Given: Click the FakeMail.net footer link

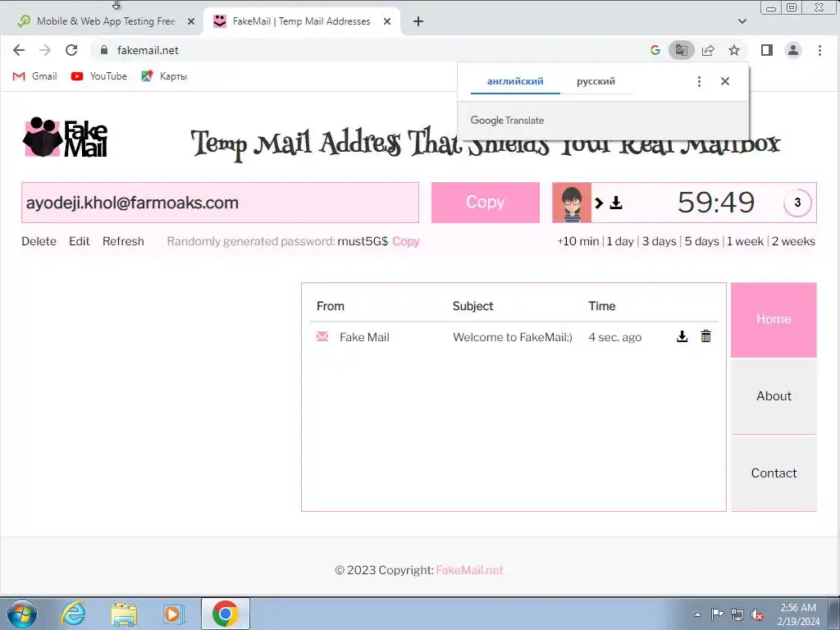Looking at the screenshot, I should point(470,570).
